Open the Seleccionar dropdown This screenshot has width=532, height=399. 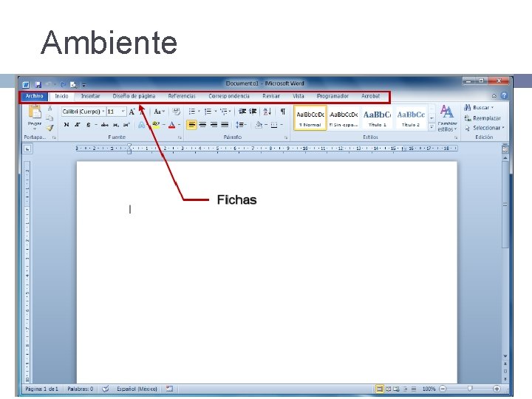[485, 128]
